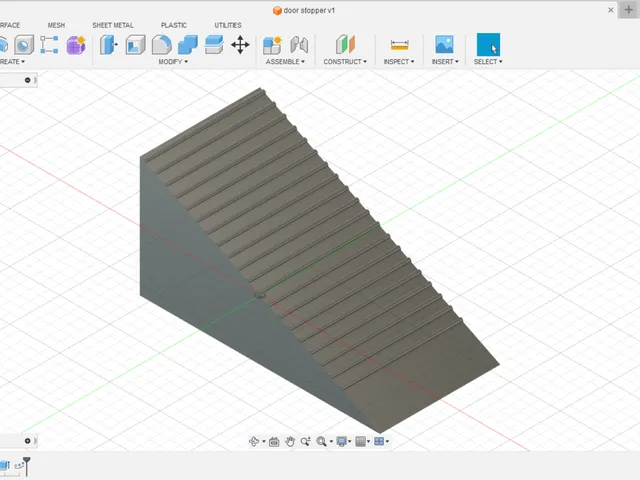The width and height of the screenshot is (640, 480).
Task: Click the New Component icon
Action: point(272,45)
